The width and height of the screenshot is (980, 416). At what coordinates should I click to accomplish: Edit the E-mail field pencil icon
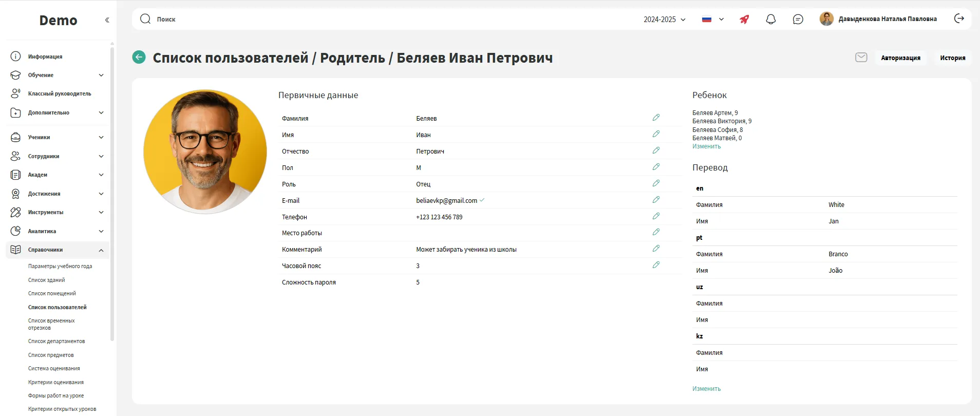pos(656,200)
